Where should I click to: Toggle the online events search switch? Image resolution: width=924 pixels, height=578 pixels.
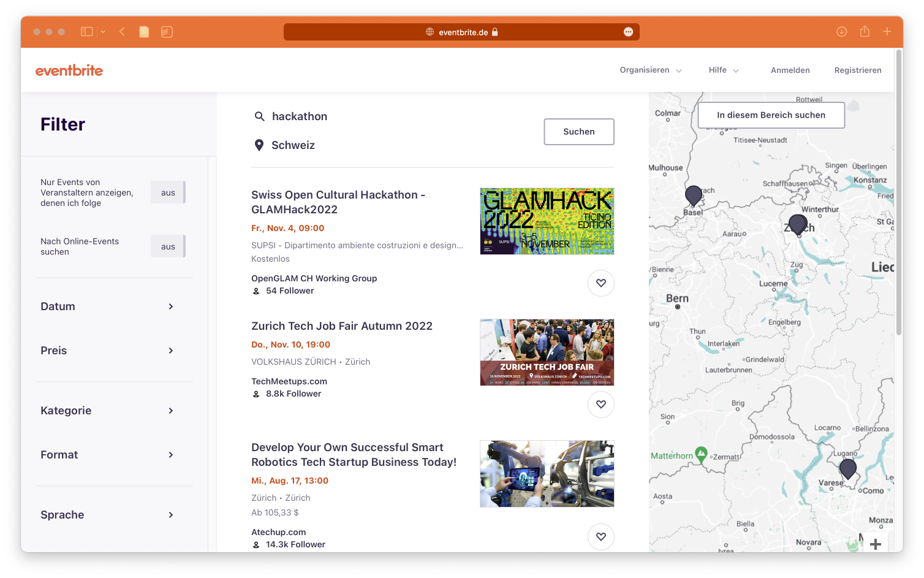click(169, 246)
